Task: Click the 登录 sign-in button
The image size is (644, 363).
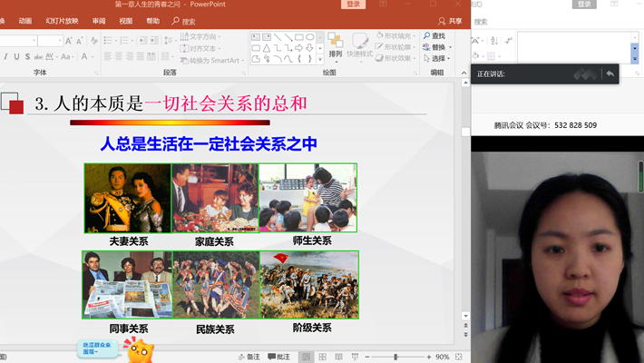Action: pos(354,5)
